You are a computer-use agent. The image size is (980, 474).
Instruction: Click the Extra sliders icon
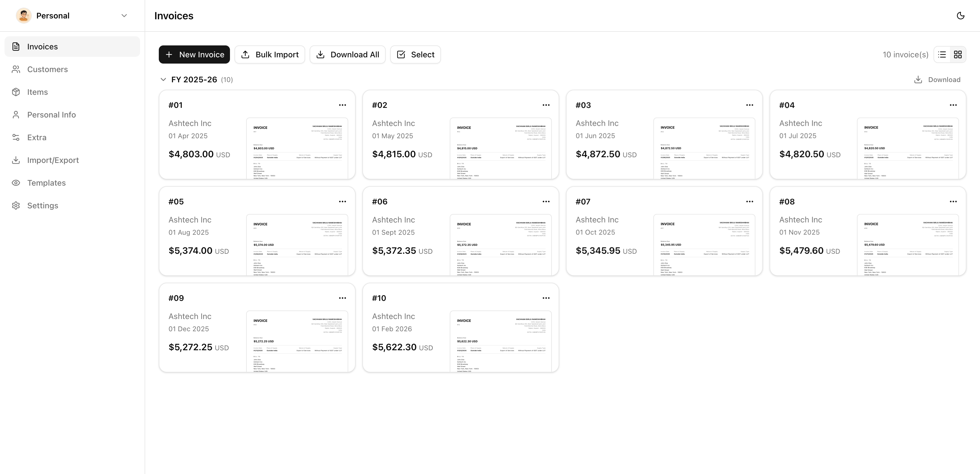click(x=16, y=137)
